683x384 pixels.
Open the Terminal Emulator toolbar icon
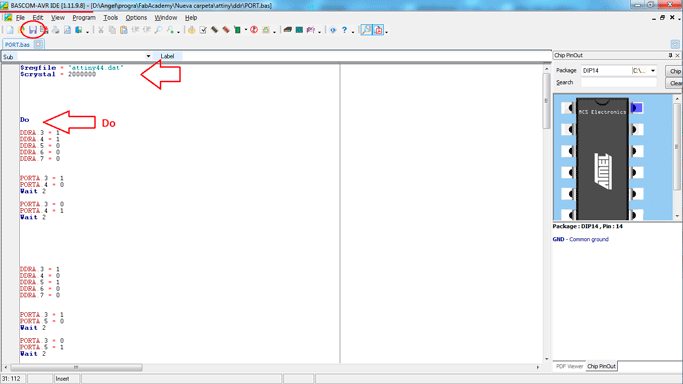(287, 30)
